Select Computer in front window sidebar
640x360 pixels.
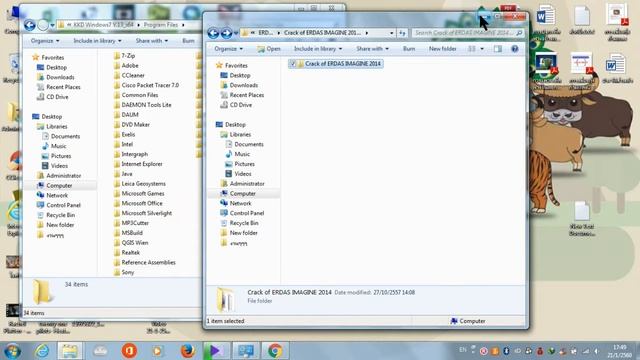pyautogui.click(x=238, y=193)
